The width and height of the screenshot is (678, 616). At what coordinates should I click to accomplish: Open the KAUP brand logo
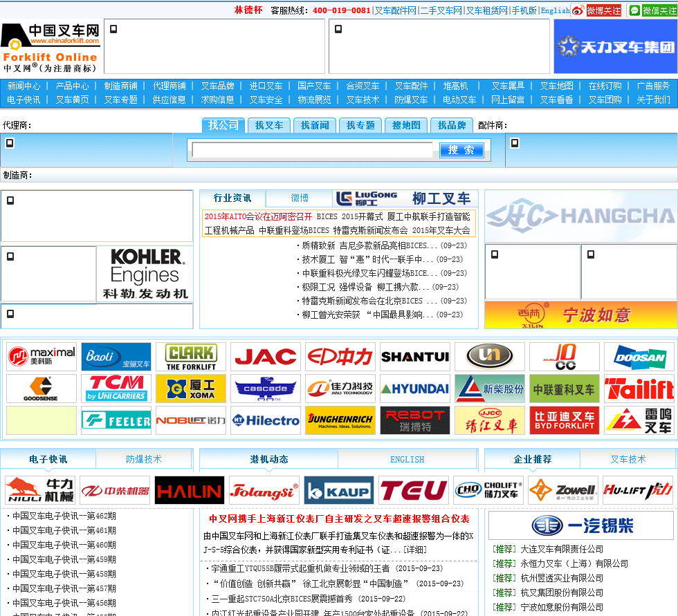click(x=339, y=490)
